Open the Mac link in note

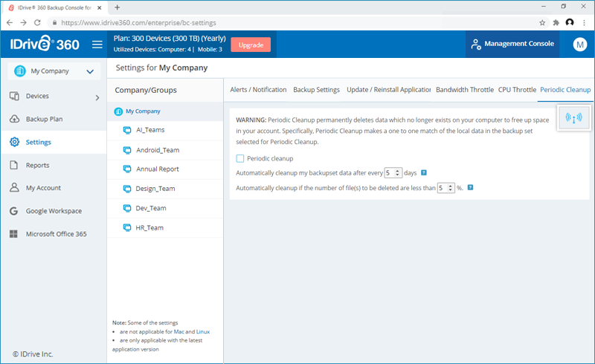coord(178,332)
